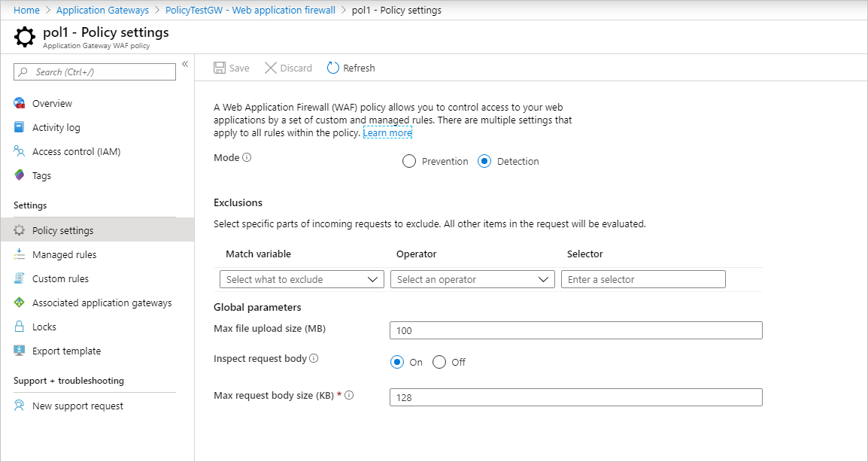Click the Activity log icon

(20, 128)
